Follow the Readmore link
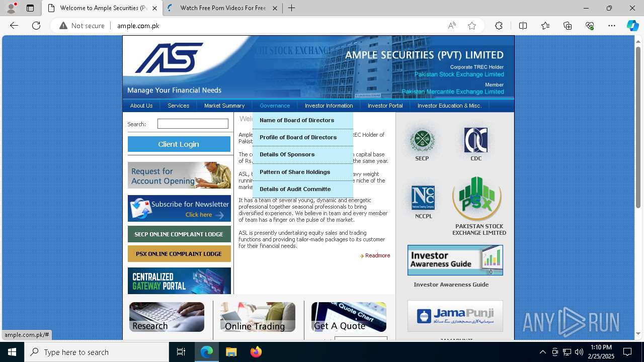This screenshot has height=362, width=644. (x=377, y=256)
